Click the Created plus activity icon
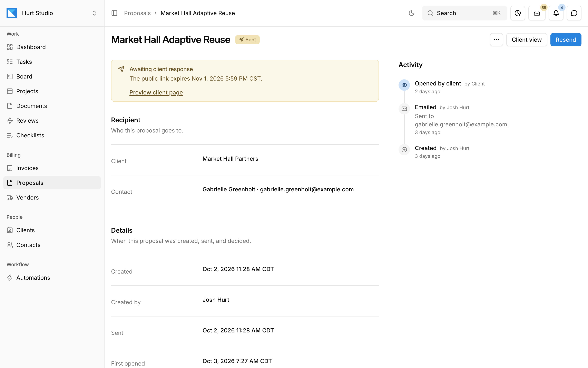588x368 pixels. point(404,150)
